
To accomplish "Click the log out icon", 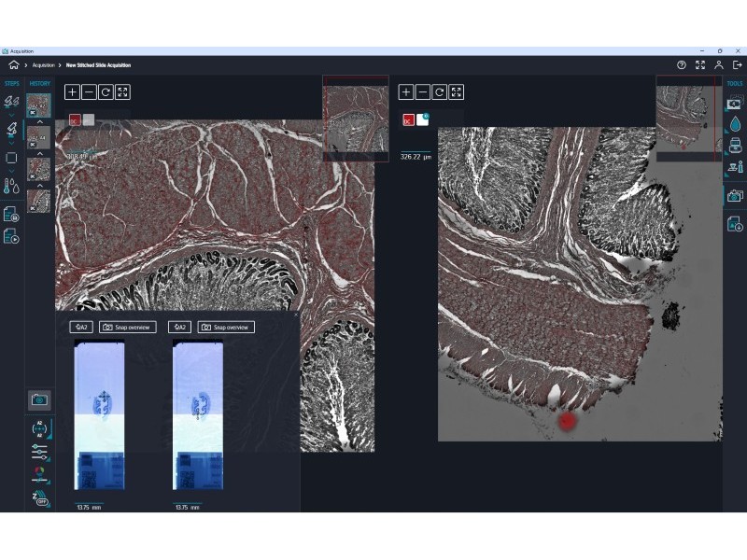I will coord(737,64).
